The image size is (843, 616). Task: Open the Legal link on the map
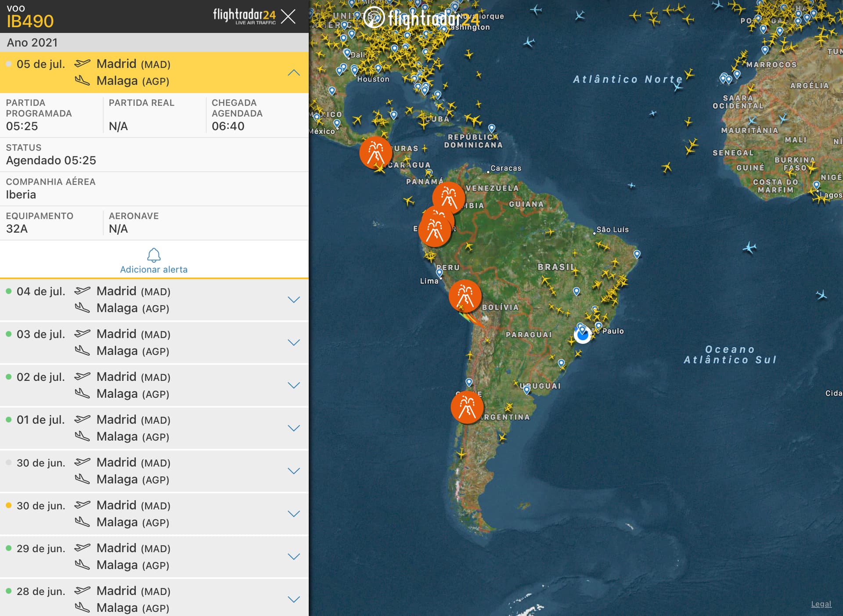click(821, 604)
